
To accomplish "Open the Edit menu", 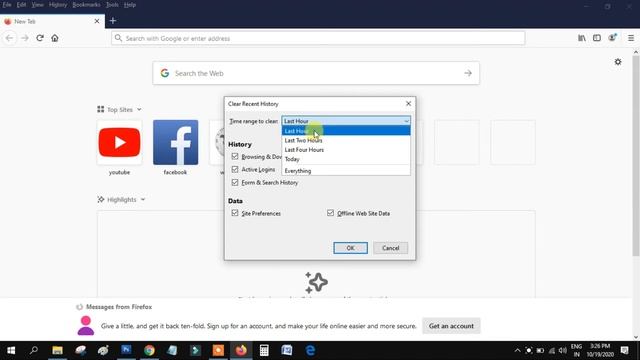I will click(21, 5).
